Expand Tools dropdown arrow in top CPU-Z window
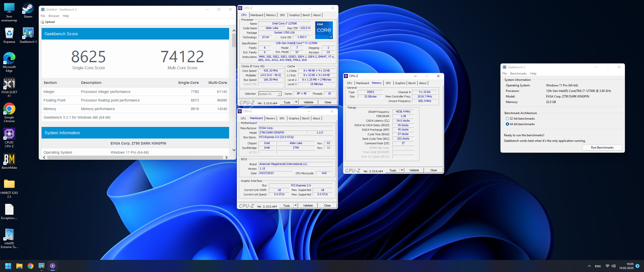Viewport: 644px width, 272px height. [x=296, y=102]
